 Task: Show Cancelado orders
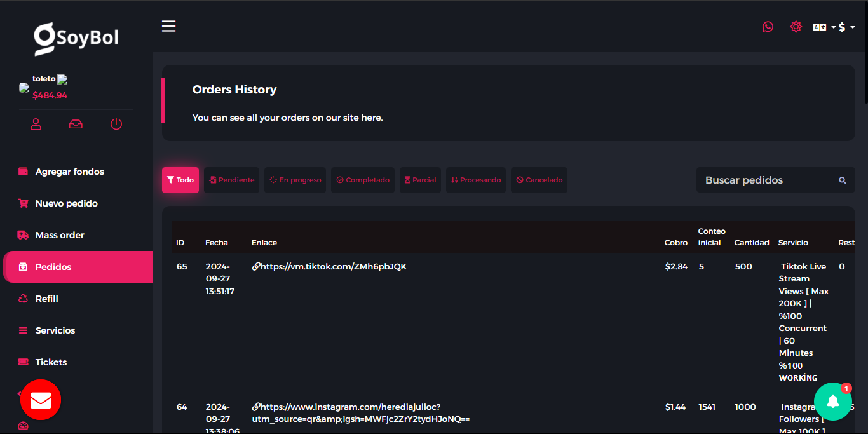539,180
